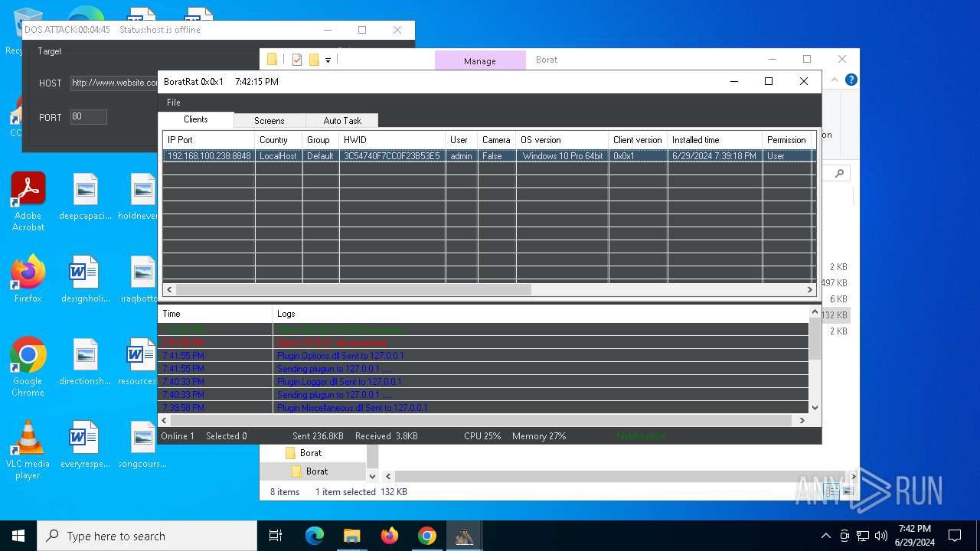The height and width of the screenshot is (551, 980).
Task: Click the taskbar search box
Action: tap(147, 536)
